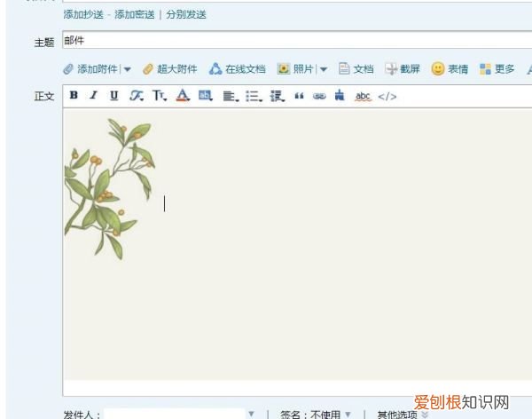This screenshot has height=419, width=532.
Task: Click the 截屏 screenshot button
Action: pos(403,69)
